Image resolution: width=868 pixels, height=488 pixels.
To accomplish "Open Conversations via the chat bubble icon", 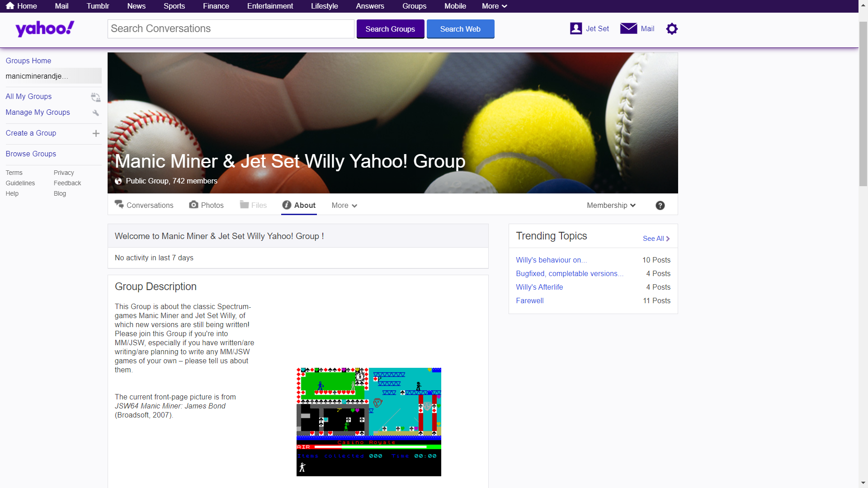I will [x=119, y=204].
